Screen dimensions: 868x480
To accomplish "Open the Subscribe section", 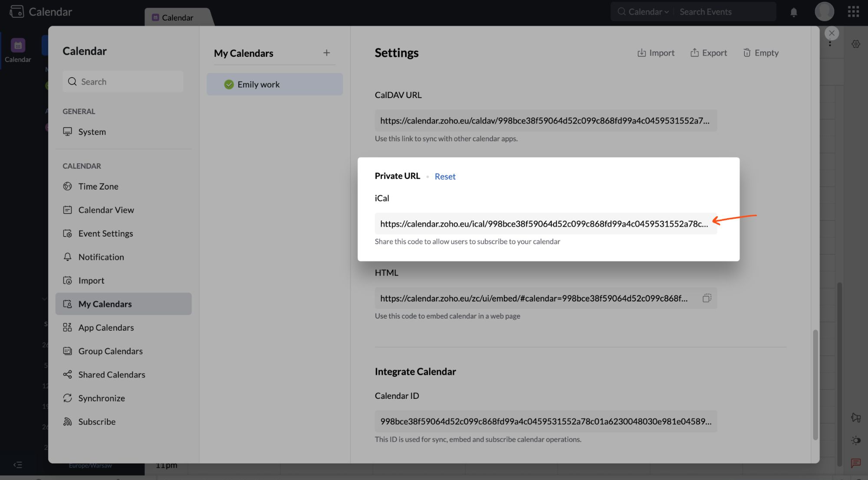I will (97, 421).
